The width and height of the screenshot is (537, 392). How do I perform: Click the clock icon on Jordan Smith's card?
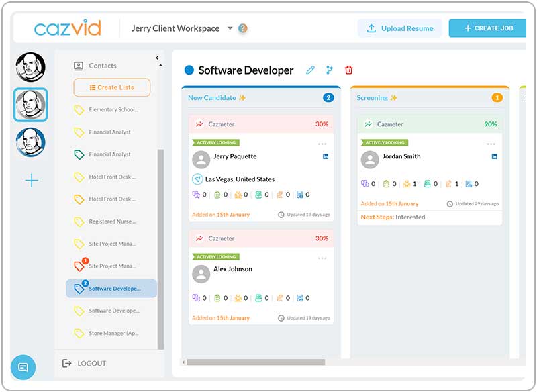(x=450, y=204)
